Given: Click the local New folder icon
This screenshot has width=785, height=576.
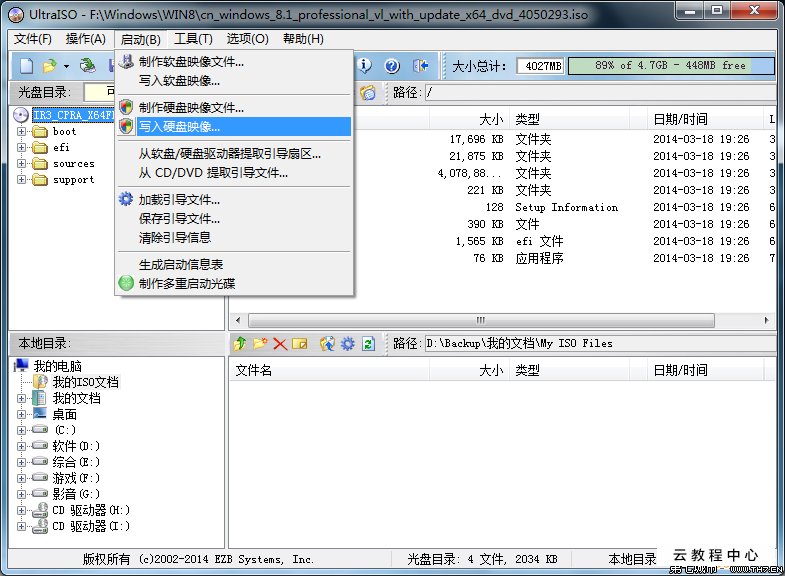Looking at the screenshot, I should pyautogui.click(x=260, y=343).
